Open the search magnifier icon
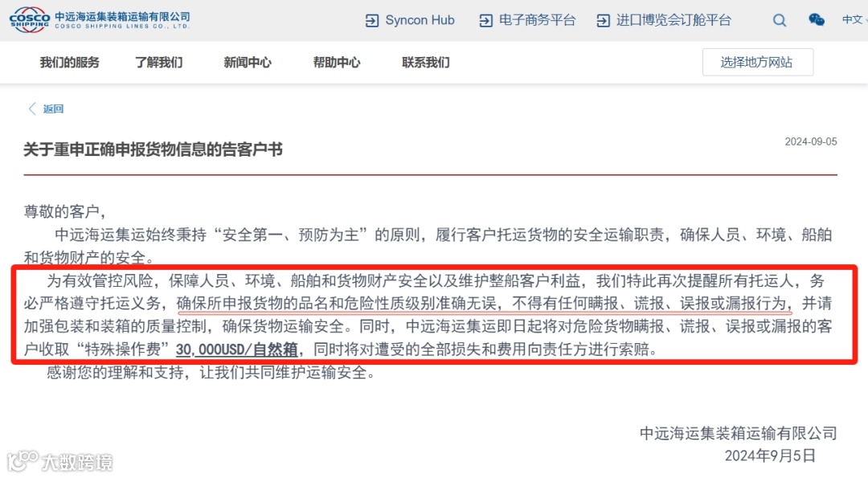The width and height of the screenshot is (868, 478). 780,20
